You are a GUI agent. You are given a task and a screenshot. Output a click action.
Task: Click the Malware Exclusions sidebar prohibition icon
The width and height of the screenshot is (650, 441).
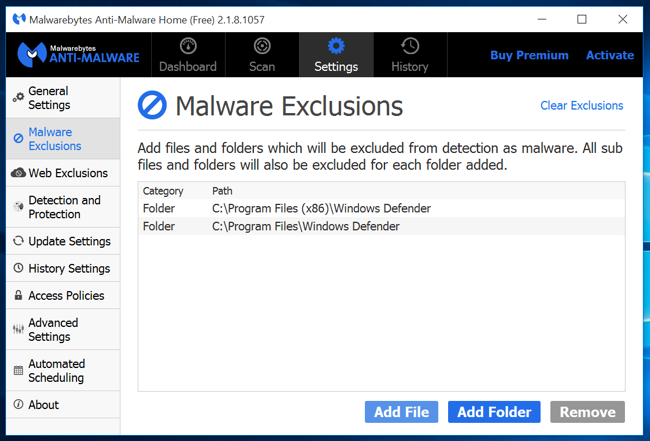pyautogui.click(x=18, y=138)
